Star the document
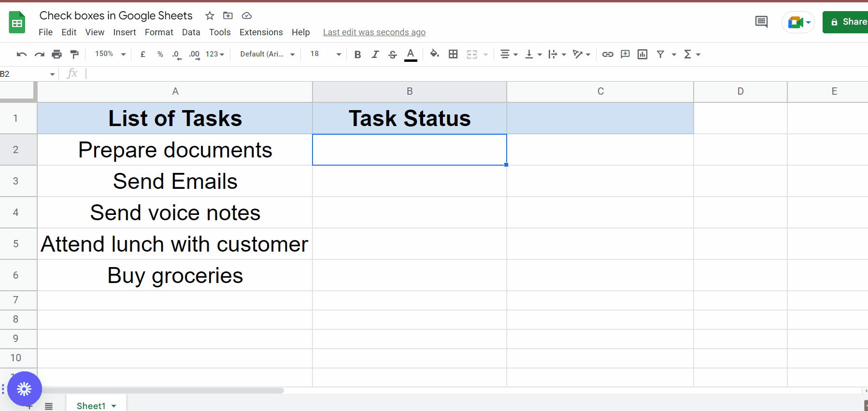868x411 pixels. [210, 15]
